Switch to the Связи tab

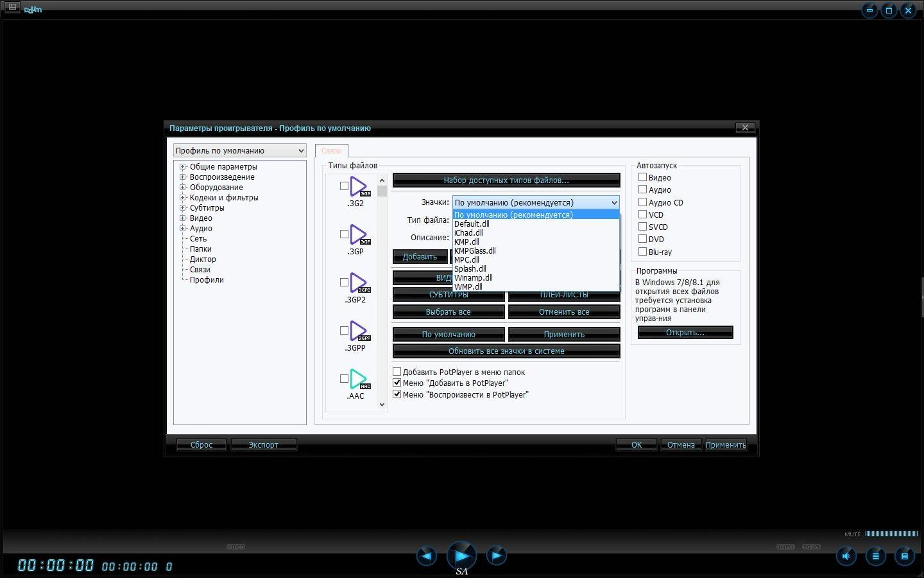coord(331,150)
